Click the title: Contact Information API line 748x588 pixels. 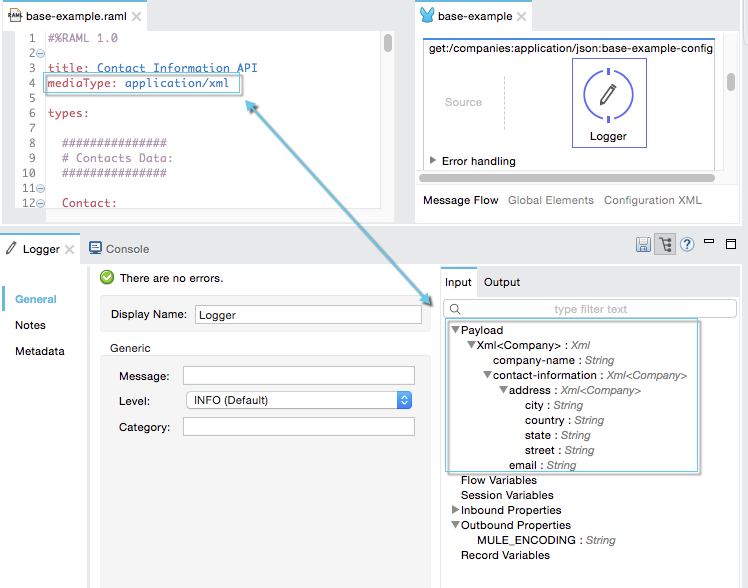pyautogui.click(x=153, y=68)
